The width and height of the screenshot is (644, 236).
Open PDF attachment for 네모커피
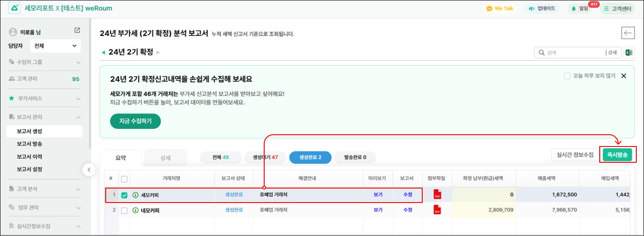pos(437,210)
